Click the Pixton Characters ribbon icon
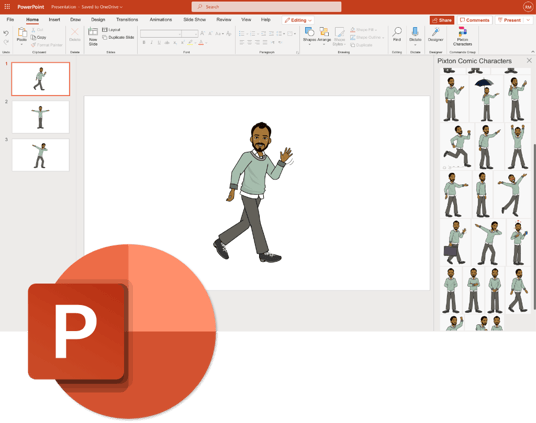 463,32
